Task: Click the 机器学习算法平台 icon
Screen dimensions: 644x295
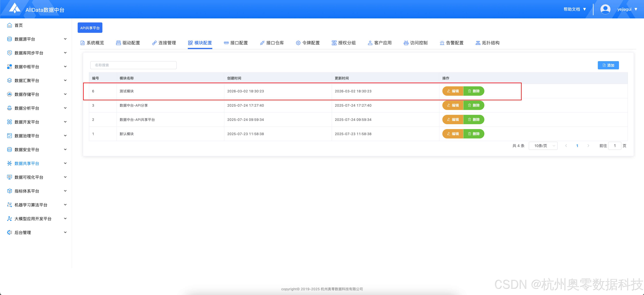Action: point(9,205)
